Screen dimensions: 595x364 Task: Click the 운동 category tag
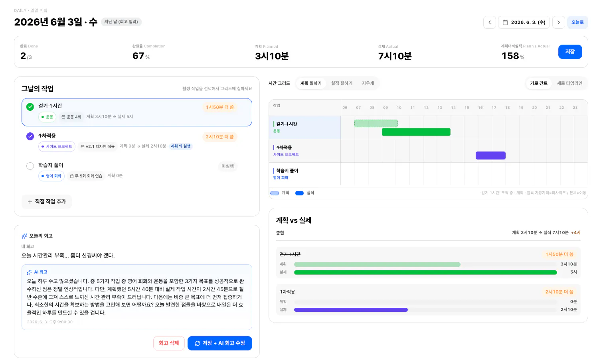click(47, 117)
